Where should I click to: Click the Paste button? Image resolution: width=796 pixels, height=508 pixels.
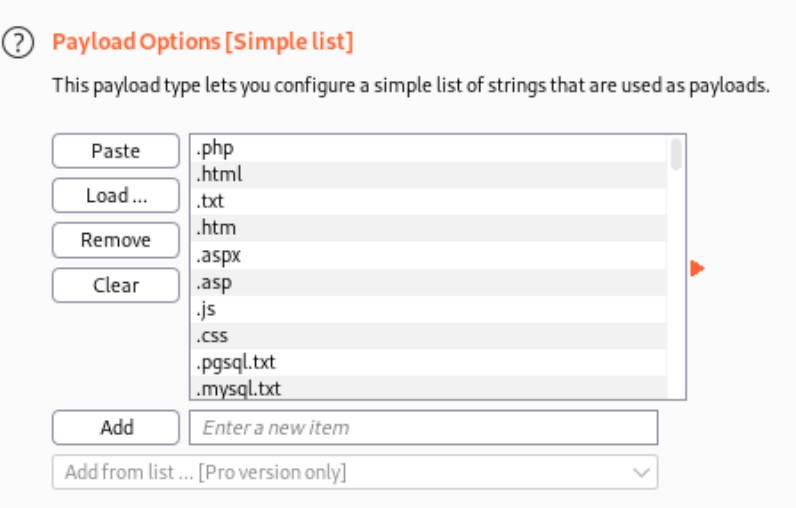[116, 151]
